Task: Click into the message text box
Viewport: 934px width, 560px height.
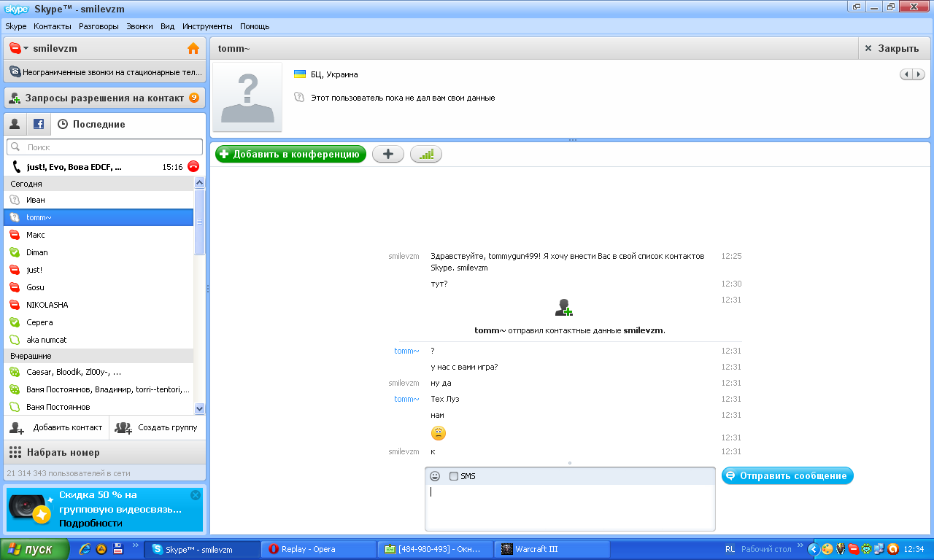Action: click(570, 507)
